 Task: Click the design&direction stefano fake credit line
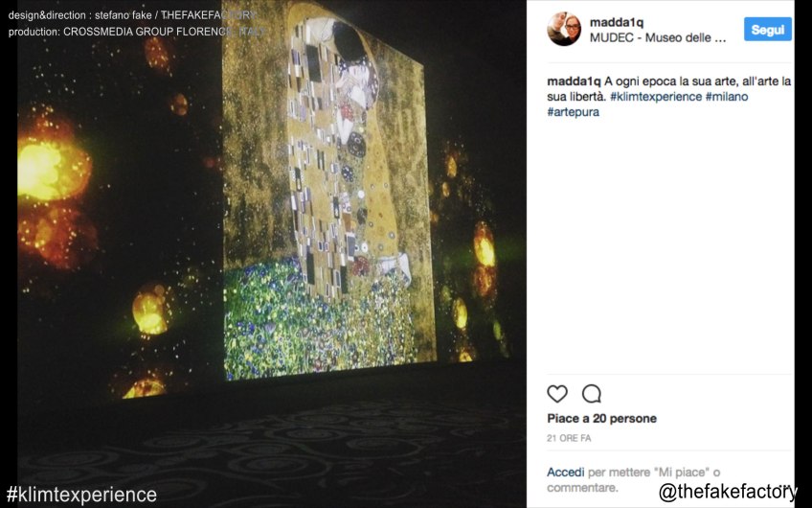(132, 15)
